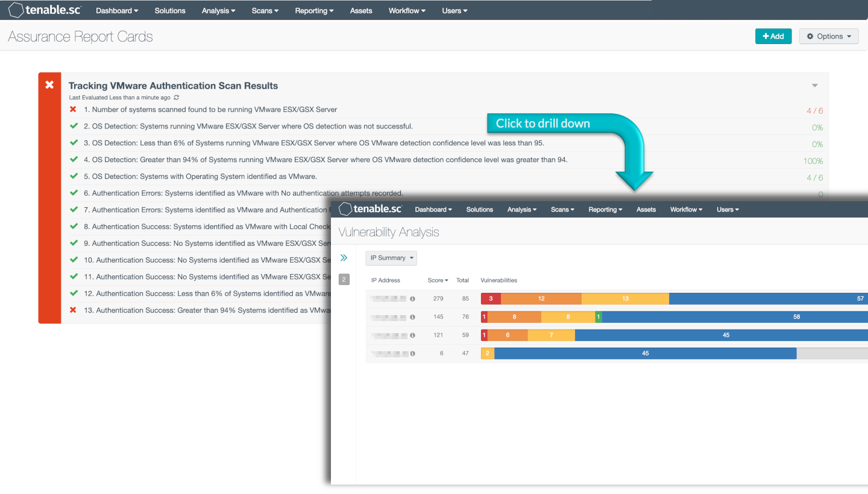
Task: Drill into policy 2 on unsuccessful OS detection
Action: point(248,127)
